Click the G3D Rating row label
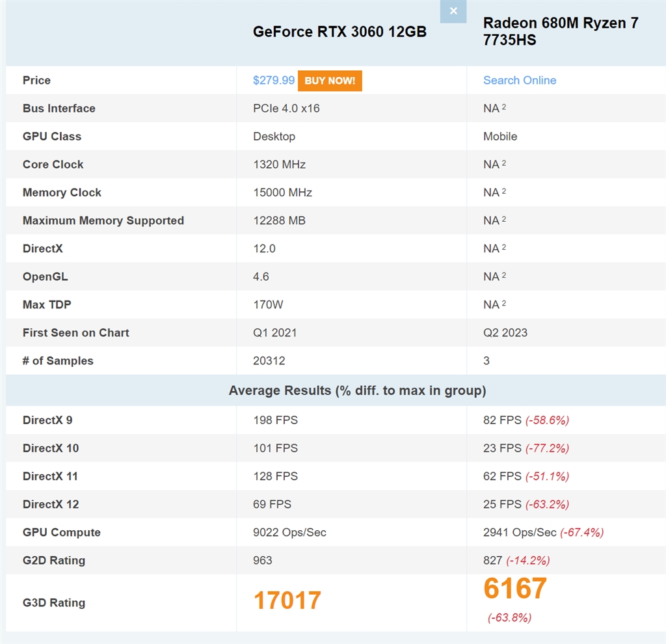This screenshot has width=666, height=644. click(x=54, y=603)
